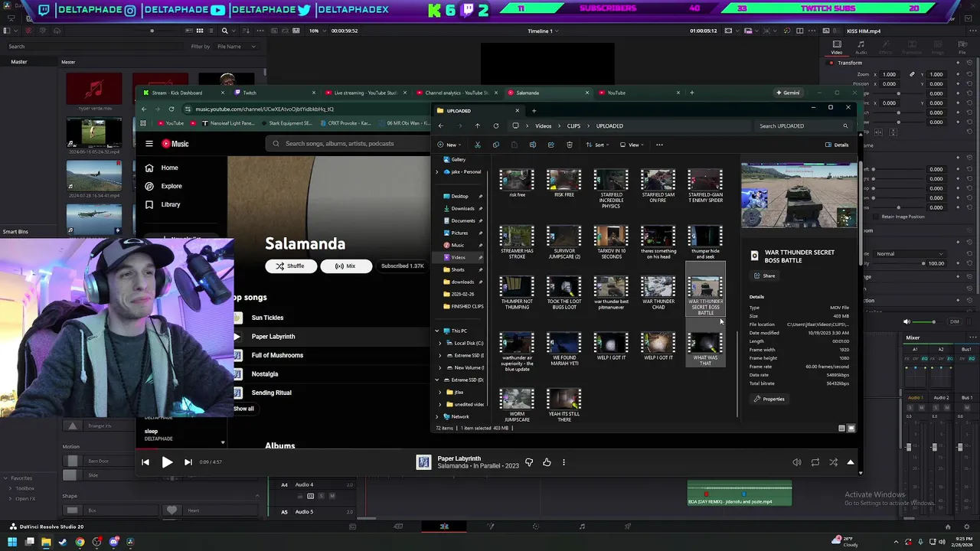This screenshot has width=980, height=551.
Task: Click the volume icon in YouTube Music player
Action: click(797, 462)
